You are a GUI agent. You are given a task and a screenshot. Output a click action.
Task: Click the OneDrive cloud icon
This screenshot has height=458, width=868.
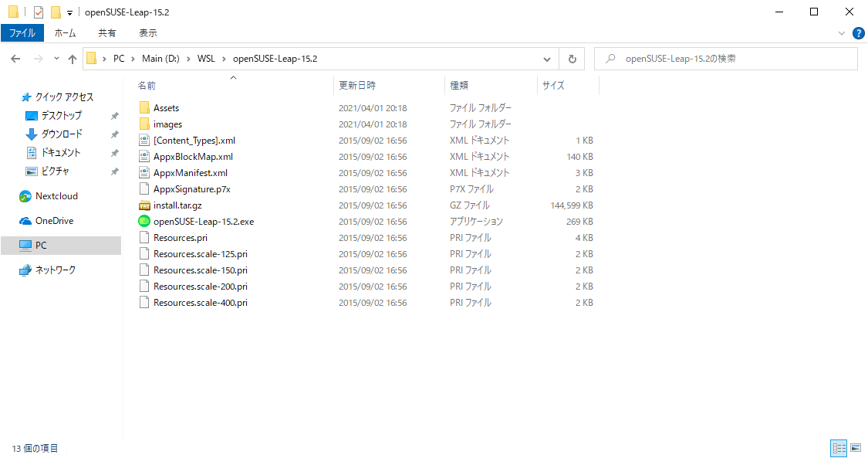[25, 221]
